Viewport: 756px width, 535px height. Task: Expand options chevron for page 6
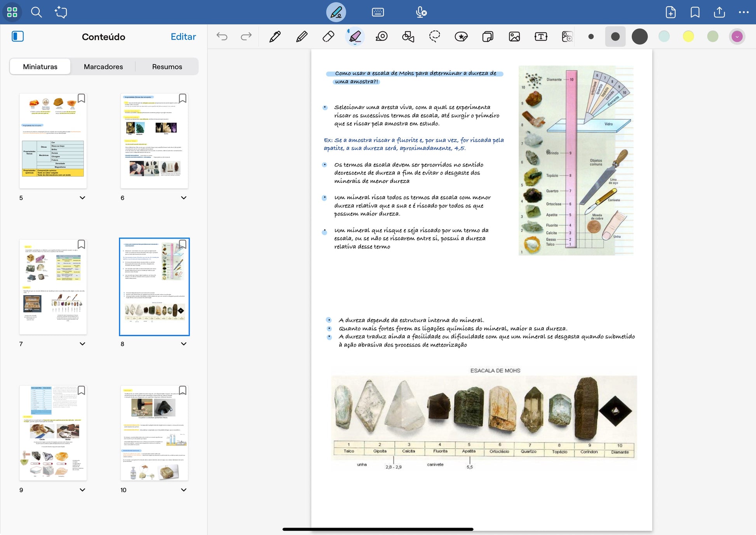point(184,198)
